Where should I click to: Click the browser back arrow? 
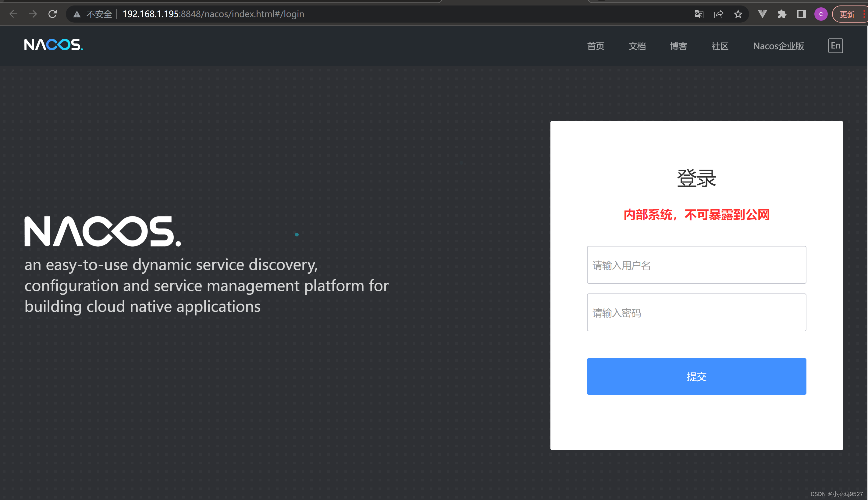(13, 14)
